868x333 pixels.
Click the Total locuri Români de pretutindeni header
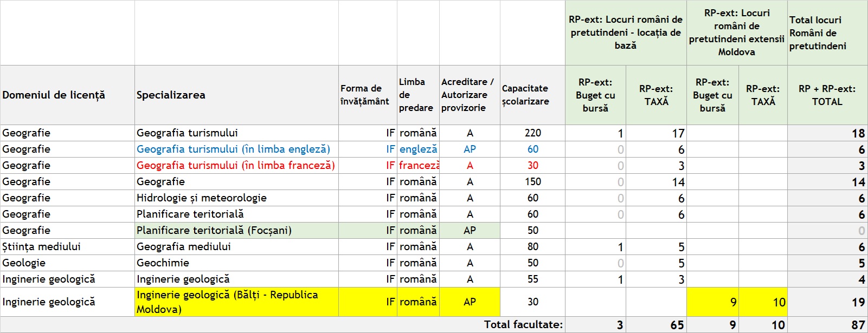tap(827, 33)
